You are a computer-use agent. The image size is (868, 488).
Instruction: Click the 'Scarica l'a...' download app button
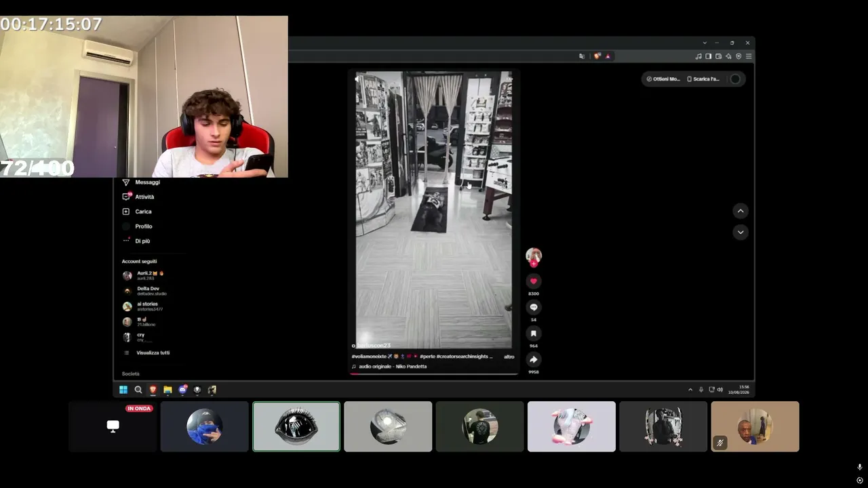tap(703, 79)
